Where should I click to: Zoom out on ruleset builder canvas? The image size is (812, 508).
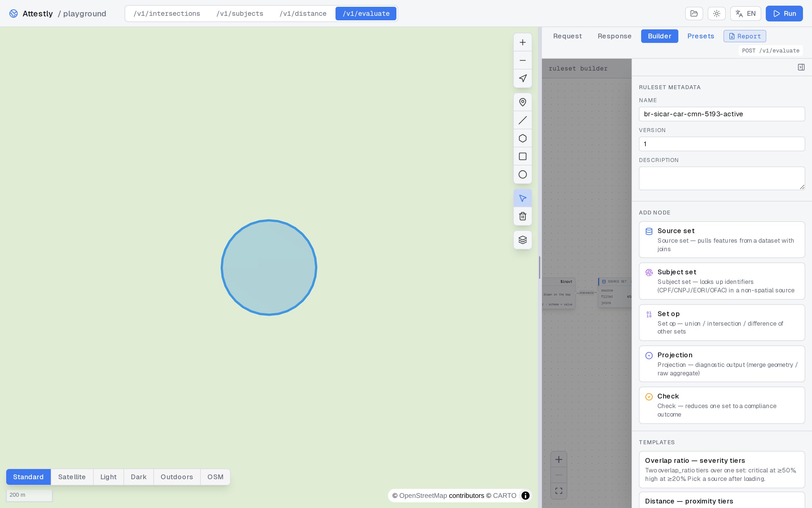tap(559, 475)
